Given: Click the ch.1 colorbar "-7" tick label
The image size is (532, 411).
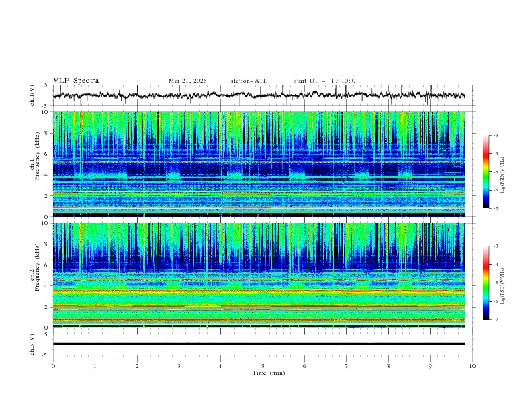Looking at the screenshot, I should point(495,208).
